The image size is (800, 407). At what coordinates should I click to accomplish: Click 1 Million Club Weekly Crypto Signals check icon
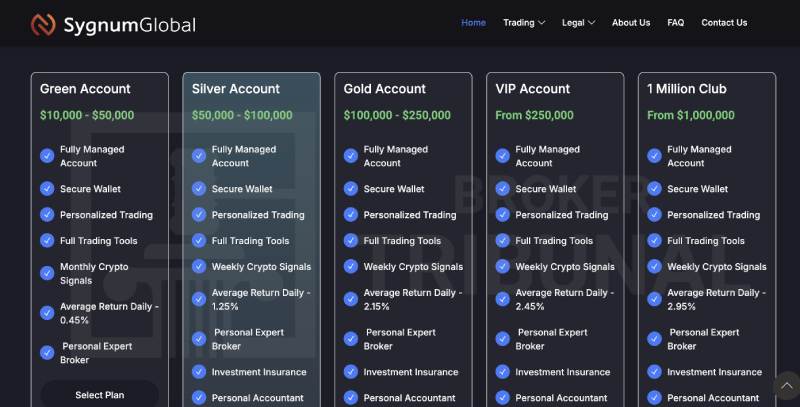coord(654,267)
